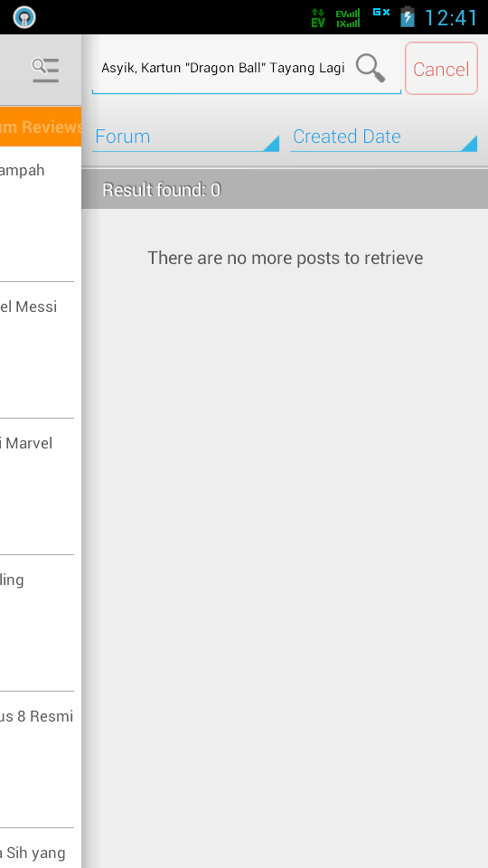
Task: Tap the Created Date dropdown arrow
Action: tap(469, 144)
